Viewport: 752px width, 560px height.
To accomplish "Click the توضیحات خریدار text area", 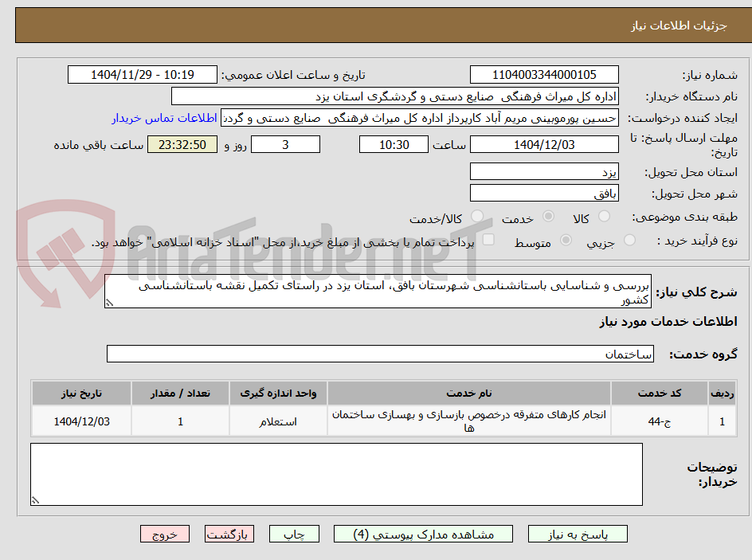I will [337, 474].
